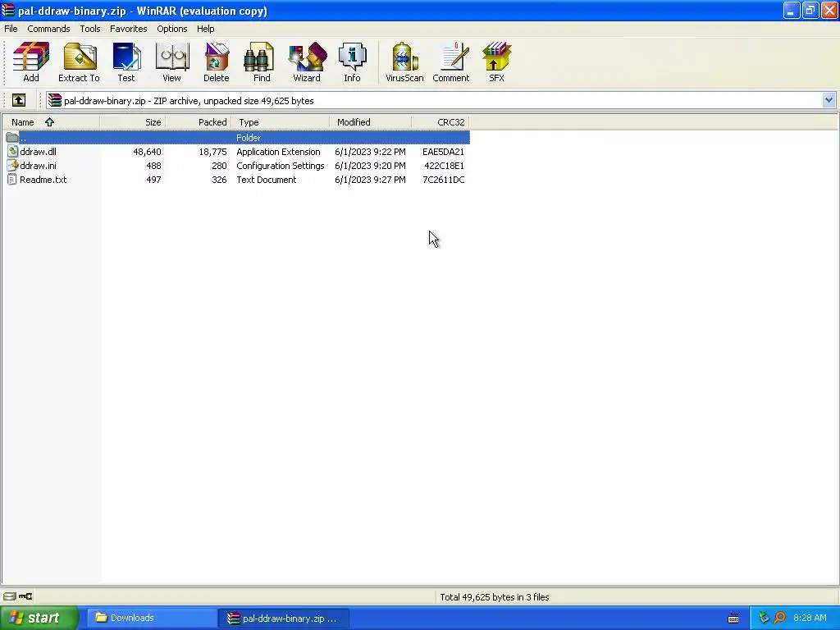Screen dimensions: 840x630
Task: Open the Commands menu
Action: pyautogui.click(x=48, y=29)
